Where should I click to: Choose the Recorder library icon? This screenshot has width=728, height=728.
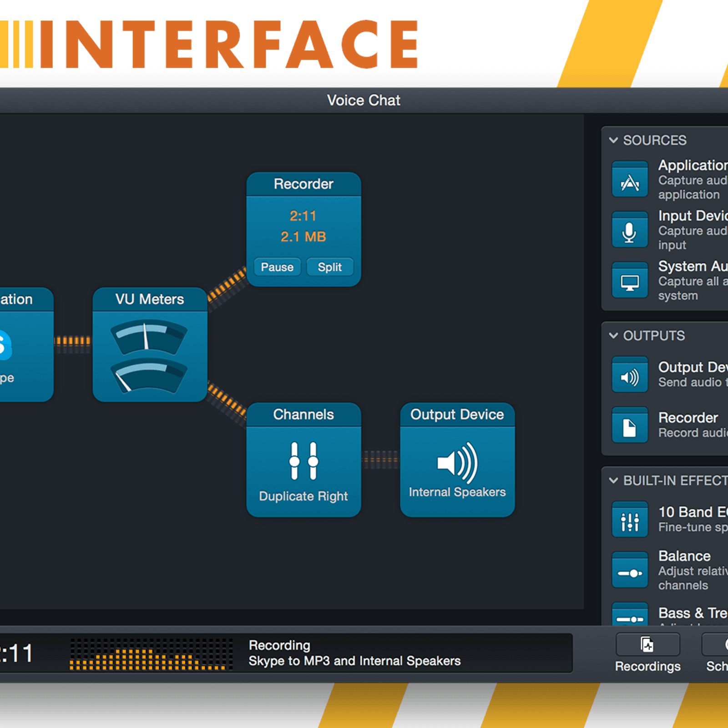point(630,425)
